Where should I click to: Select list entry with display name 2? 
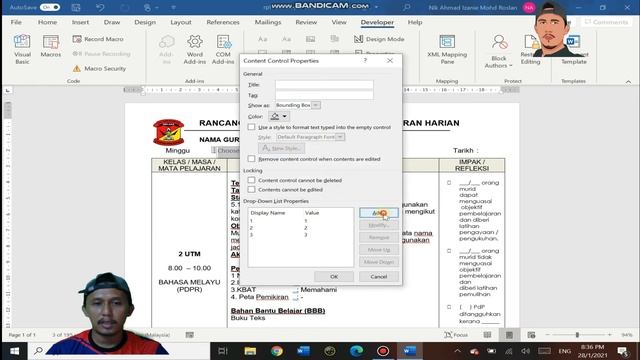300,228
